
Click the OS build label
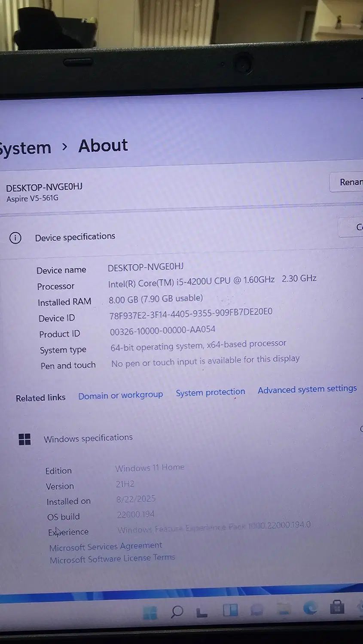coord(63,517)
